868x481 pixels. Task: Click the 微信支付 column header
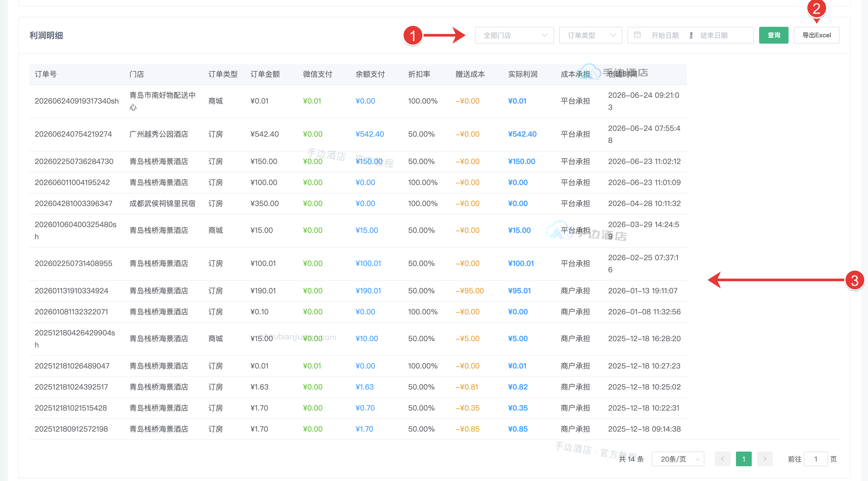tap(318, 74)
